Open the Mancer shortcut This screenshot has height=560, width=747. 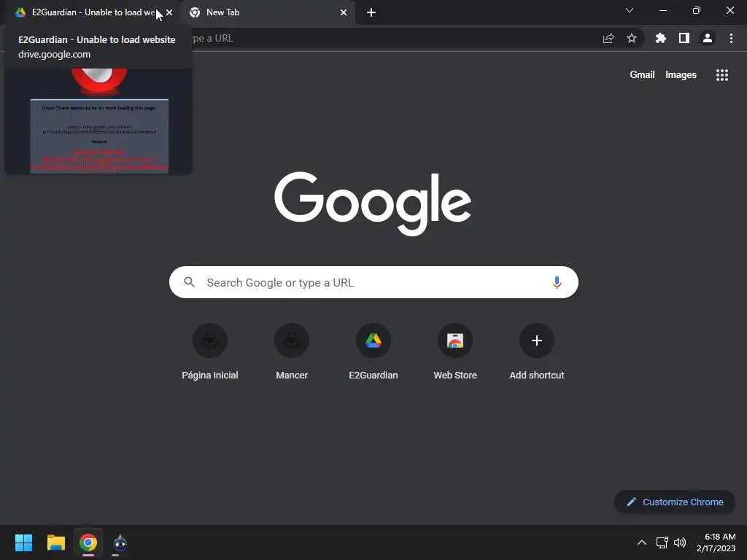(292, 352)
